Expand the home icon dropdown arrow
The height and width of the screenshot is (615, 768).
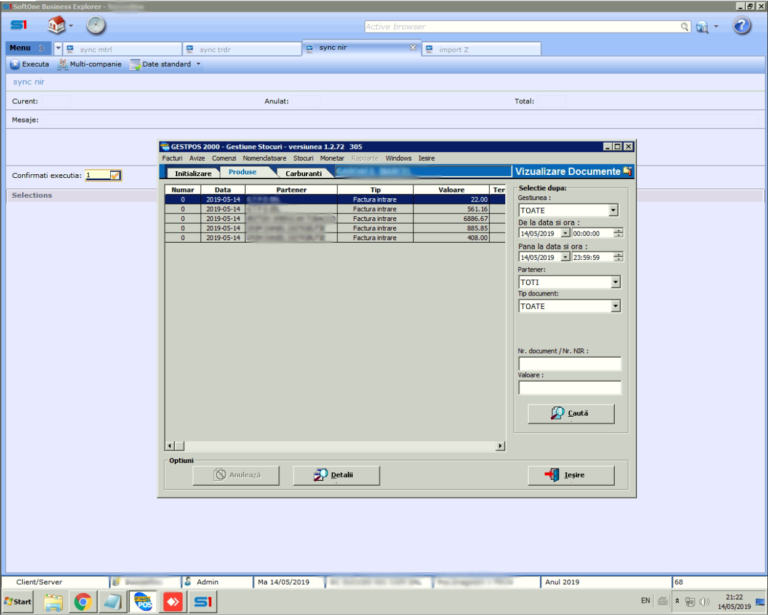pos(71,25)
